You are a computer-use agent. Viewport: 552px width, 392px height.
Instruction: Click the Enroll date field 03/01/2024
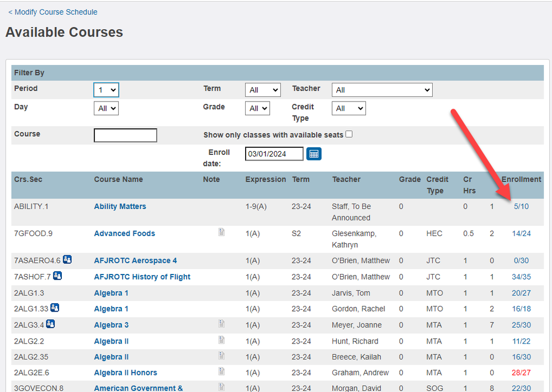[x=274, y=154]
